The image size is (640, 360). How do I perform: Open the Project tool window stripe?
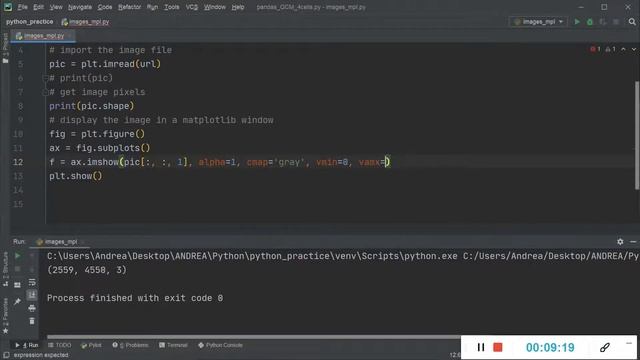[5, 48]
